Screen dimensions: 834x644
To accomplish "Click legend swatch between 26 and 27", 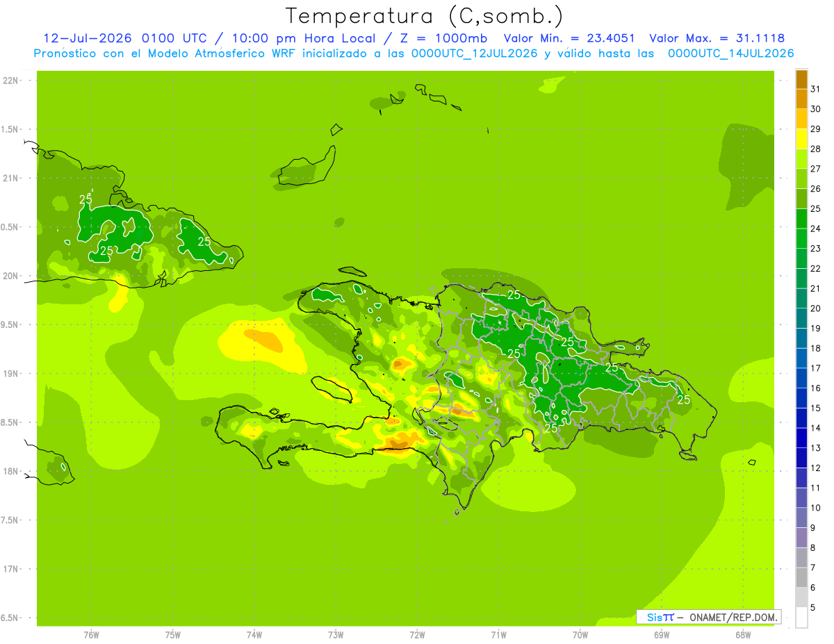I will pos(801,179).
